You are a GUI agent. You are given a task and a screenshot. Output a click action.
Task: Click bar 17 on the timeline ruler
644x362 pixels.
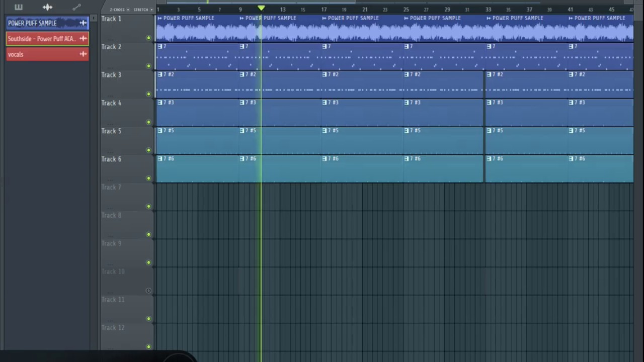pos(324,10)
